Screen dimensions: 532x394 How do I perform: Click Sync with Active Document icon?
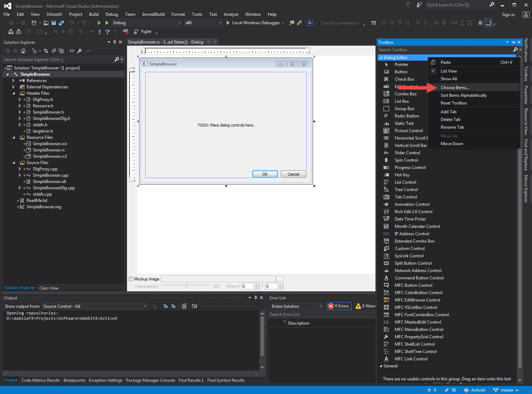coord(46,51)
